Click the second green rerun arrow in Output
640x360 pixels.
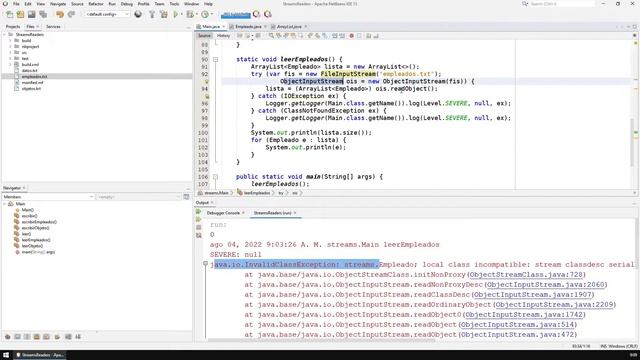tap(198, 220)
